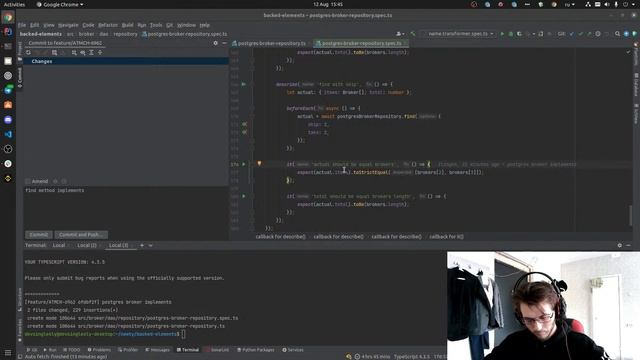This screenshot has width=640, height=360.
Task: Open Search Everywhere magnifier icon
Action: tap(618, 34)
